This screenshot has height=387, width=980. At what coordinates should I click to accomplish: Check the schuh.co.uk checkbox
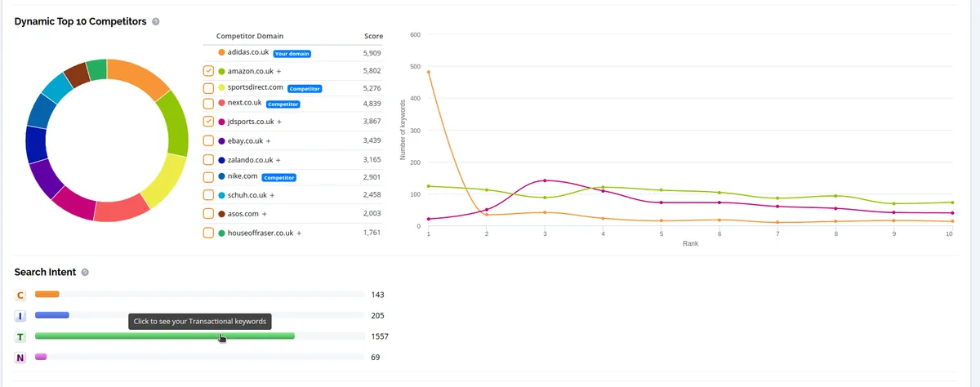tap(208, 196)
